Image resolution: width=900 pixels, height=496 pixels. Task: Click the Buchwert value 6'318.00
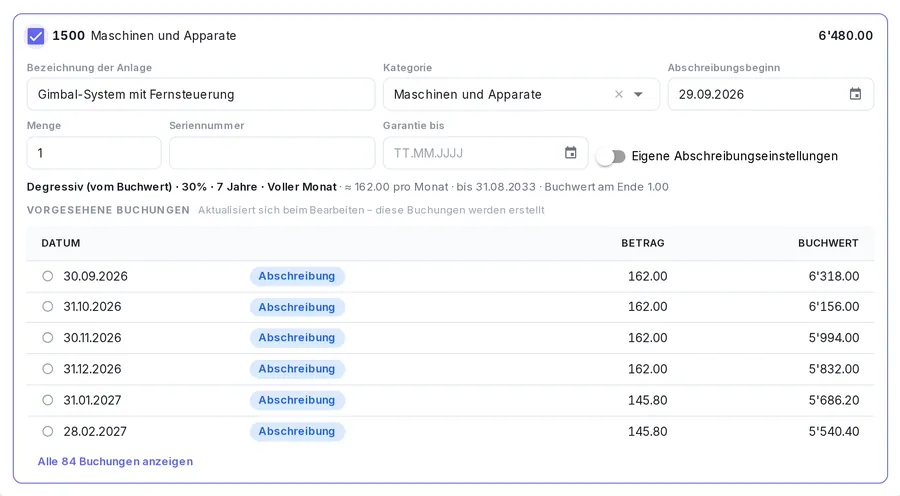(834, 276)
